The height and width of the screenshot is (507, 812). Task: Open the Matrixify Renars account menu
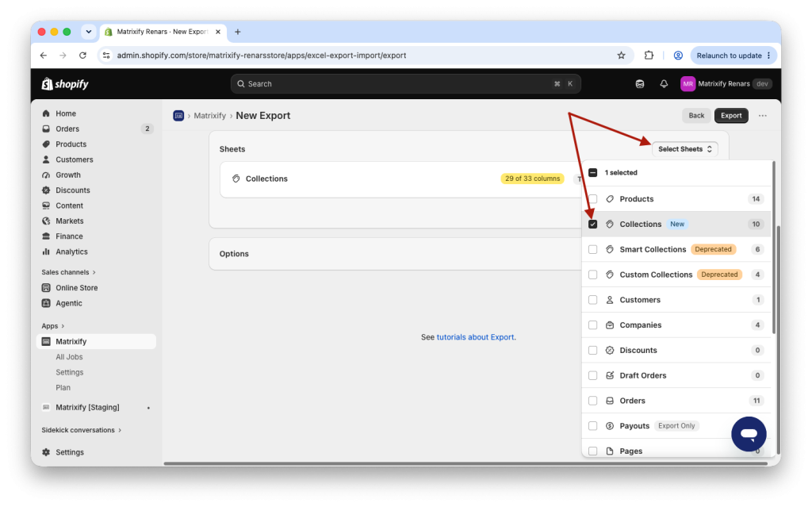tap(726, 84)
